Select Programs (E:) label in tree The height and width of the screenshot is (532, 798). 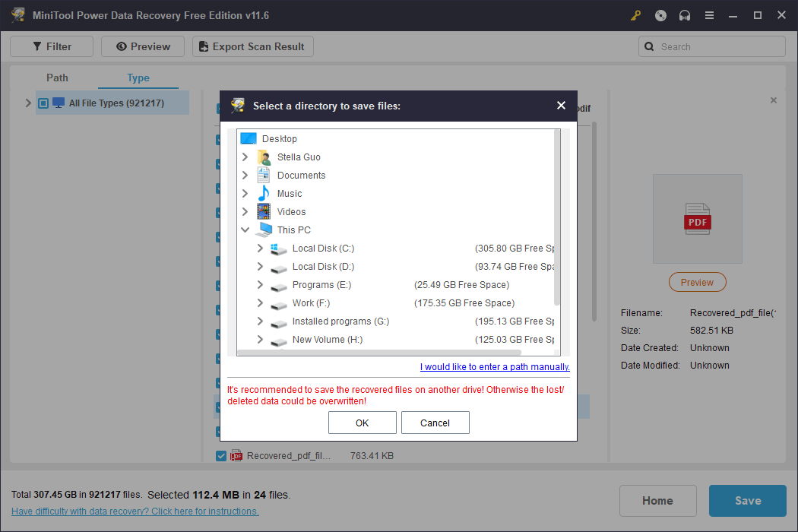pyautogui.click(x=321, y=284)
